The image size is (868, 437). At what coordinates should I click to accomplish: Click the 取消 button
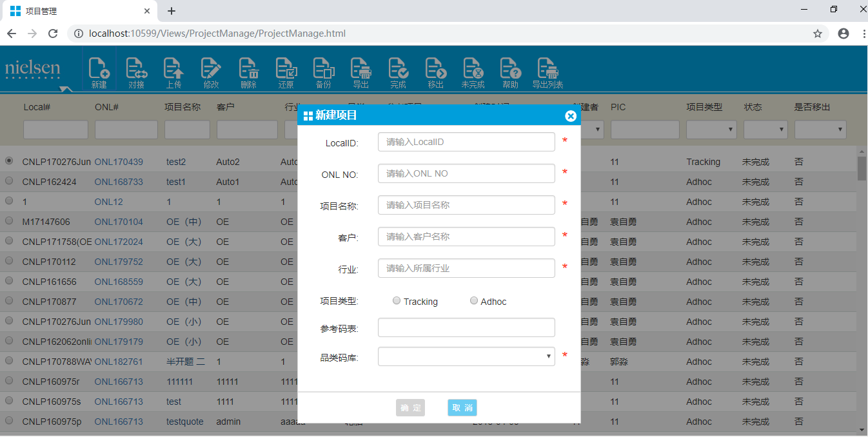(x=462, y=407)
